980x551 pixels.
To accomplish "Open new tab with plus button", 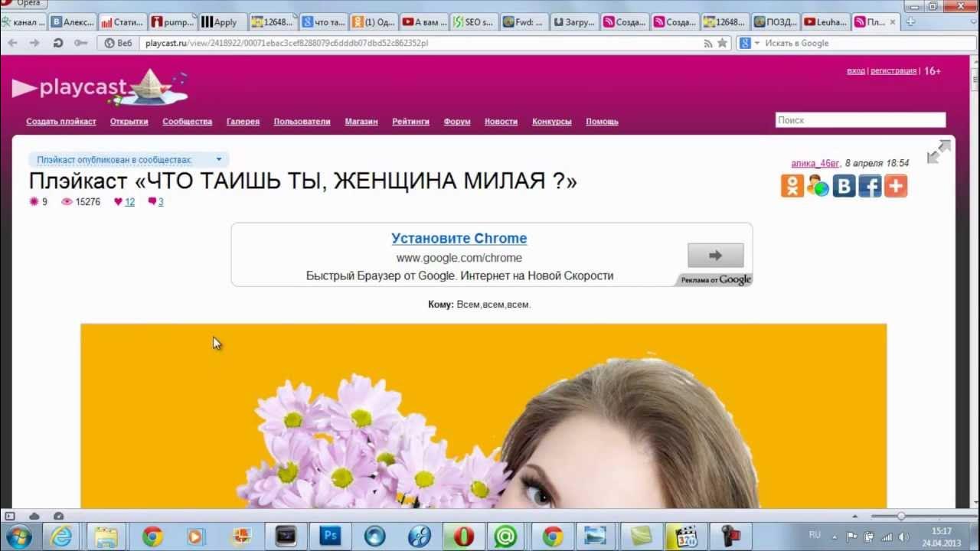I will pos(911,22).
